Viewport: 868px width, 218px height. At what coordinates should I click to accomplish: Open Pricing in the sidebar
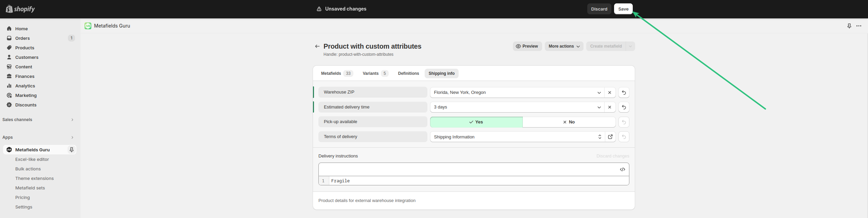point(22,197)
